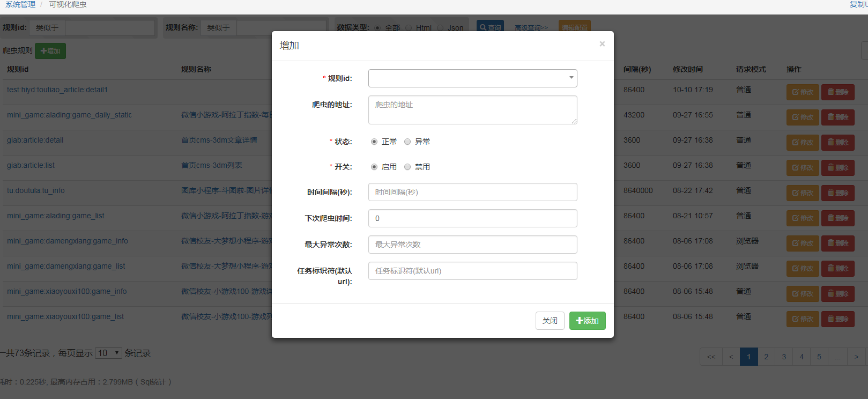This screenshot has height=399, width=868.
Task: Click the 下次爬虫时间 field
Action: (x=472, y=218)
